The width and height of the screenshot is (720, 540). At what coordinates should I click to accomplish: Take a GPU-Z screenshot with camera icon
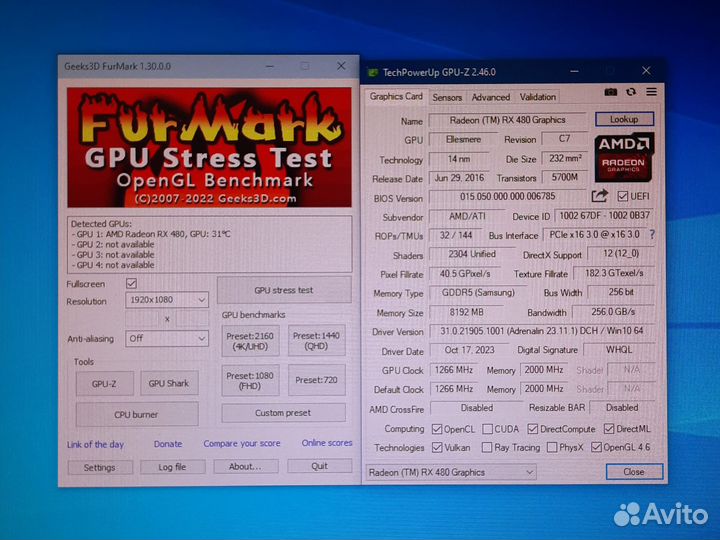(610, 92)
